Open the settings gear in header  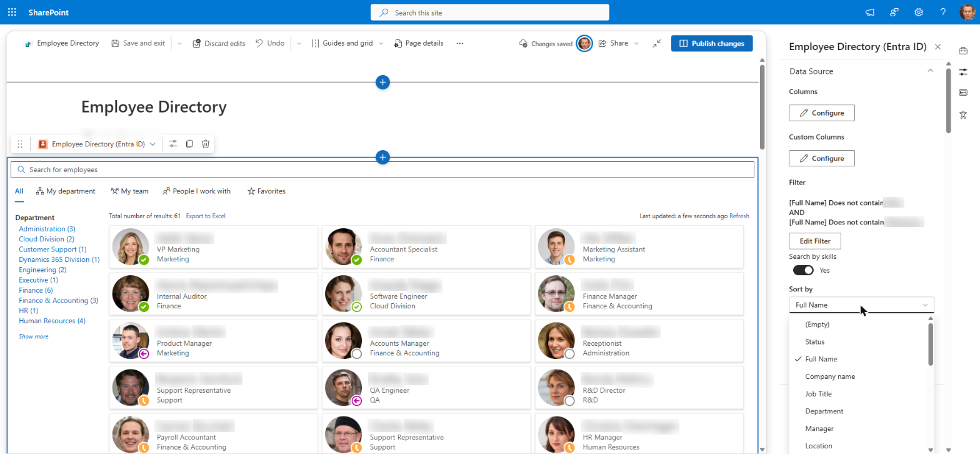[x=919, y=12]
